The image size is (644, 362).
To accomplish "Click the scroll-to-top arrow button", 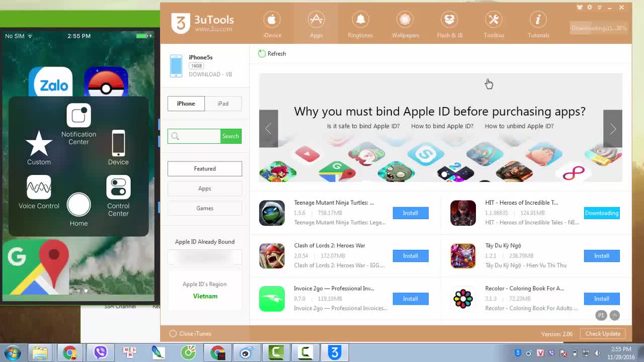I will pos(614,315).
